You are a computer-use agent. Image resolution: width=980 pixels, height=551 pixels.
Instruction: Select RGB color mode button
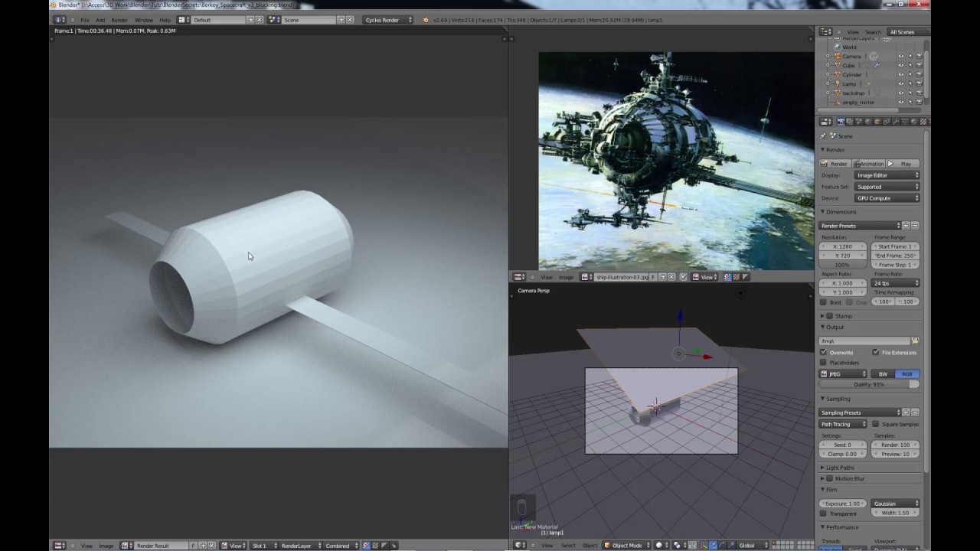click(x=907, y=374)
